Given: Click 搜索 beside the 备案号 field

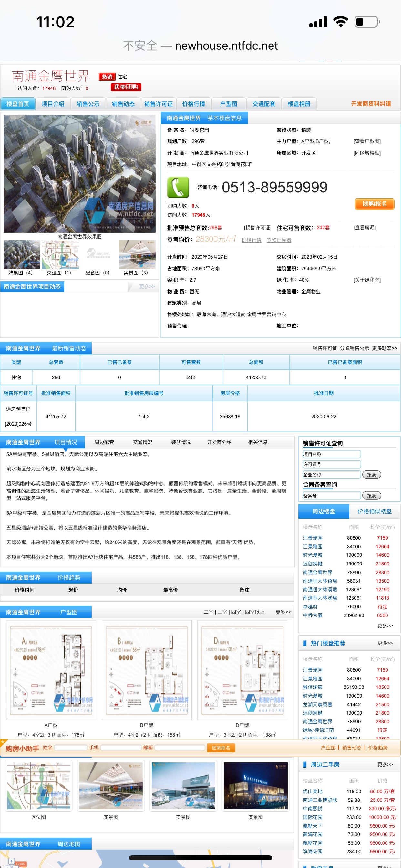Looking at the screenshot, I should tap(371, 496).
